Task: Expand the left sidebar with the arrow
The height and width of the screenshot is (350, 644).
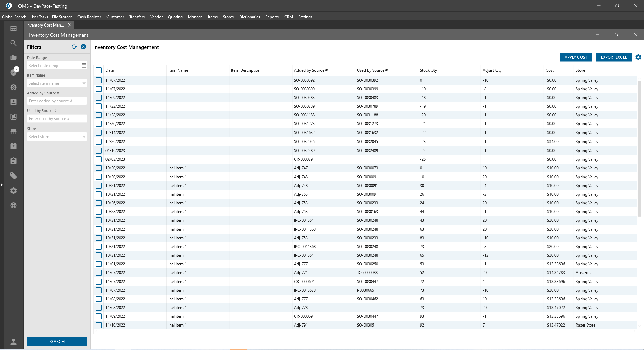Action: pyautogui.click(x=2, y=185)
